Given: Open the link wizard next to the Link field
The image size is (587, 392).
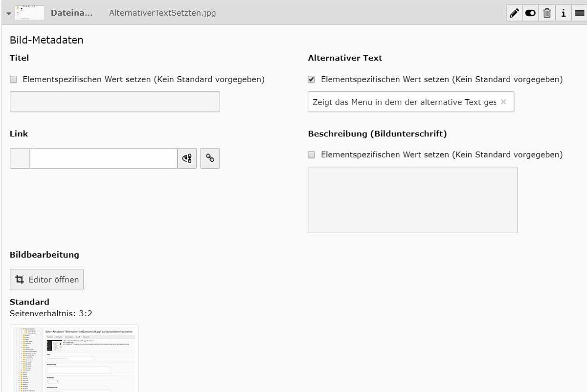Looking at the screenshot, I should click(187, 158).
